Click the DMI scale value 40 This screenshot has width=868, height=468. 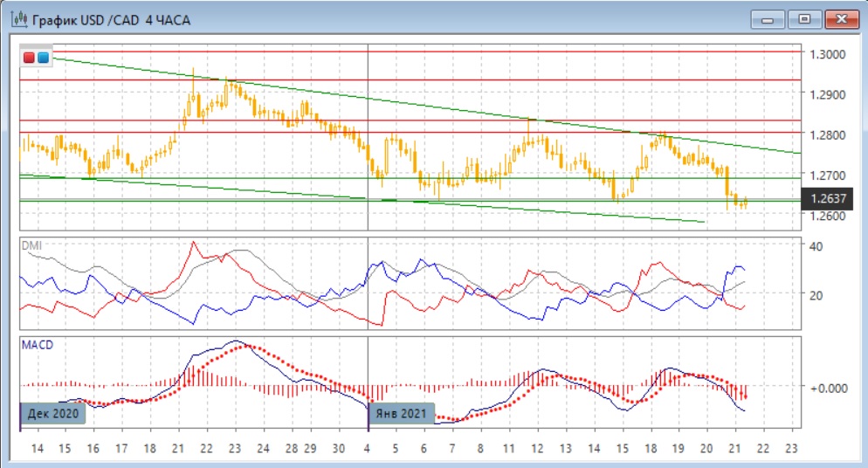[x=818, y=246]
